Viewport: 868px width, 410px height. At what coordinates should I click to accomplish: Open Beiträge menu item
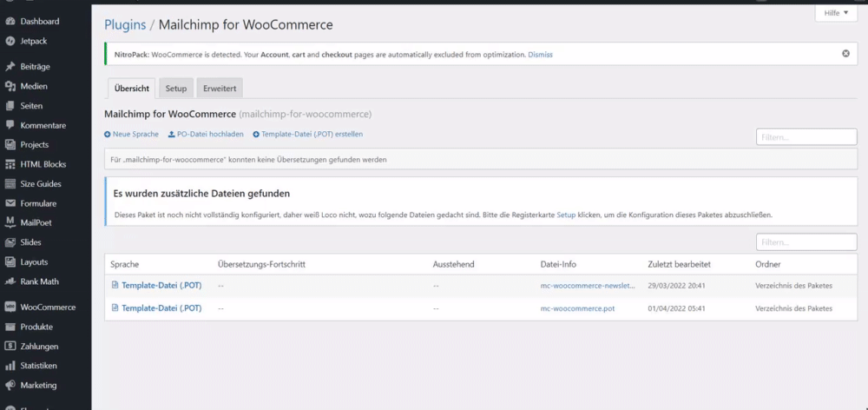(x=35, y=67)
